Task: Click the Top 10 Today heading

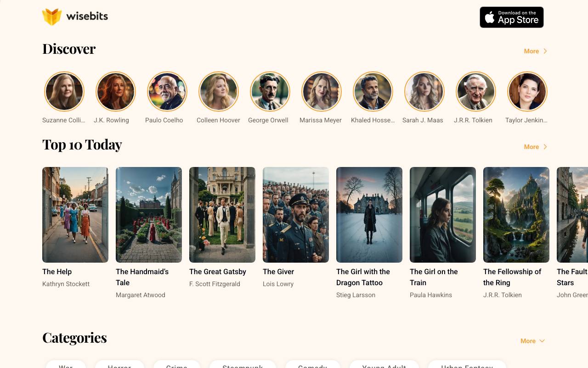Action: pos(82,144)
